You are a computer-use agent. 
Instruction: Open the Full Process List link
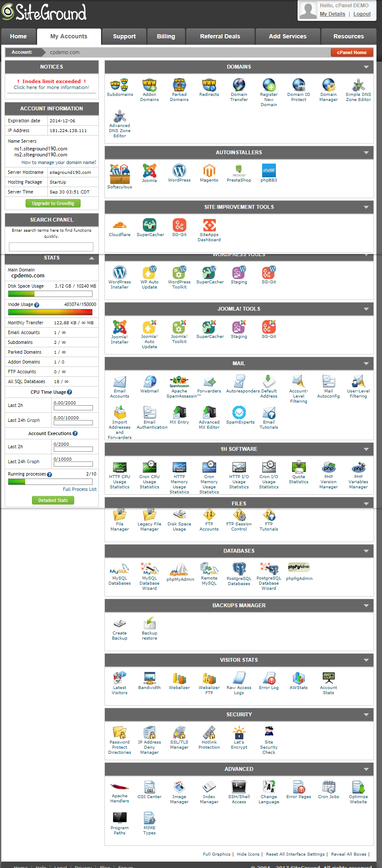(x=80, y=489)
